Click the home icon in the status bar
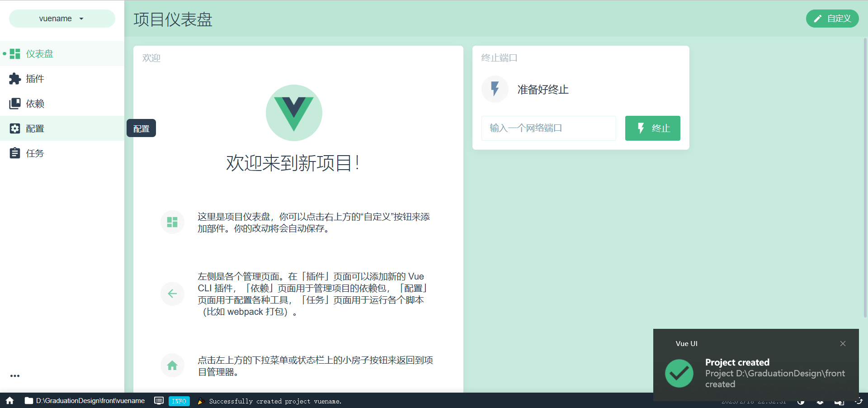The width and height of the screenshot is (868, 408). [9, 401]
